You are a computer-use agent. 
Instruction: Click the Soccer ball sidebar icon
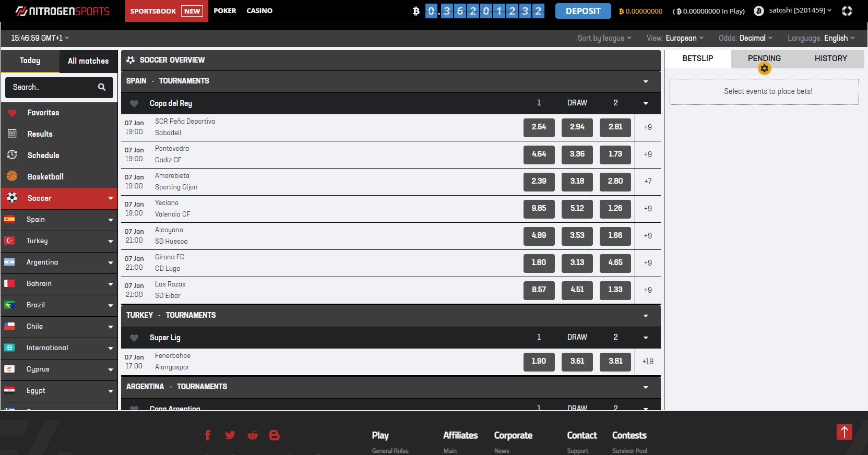pos(12,198)
